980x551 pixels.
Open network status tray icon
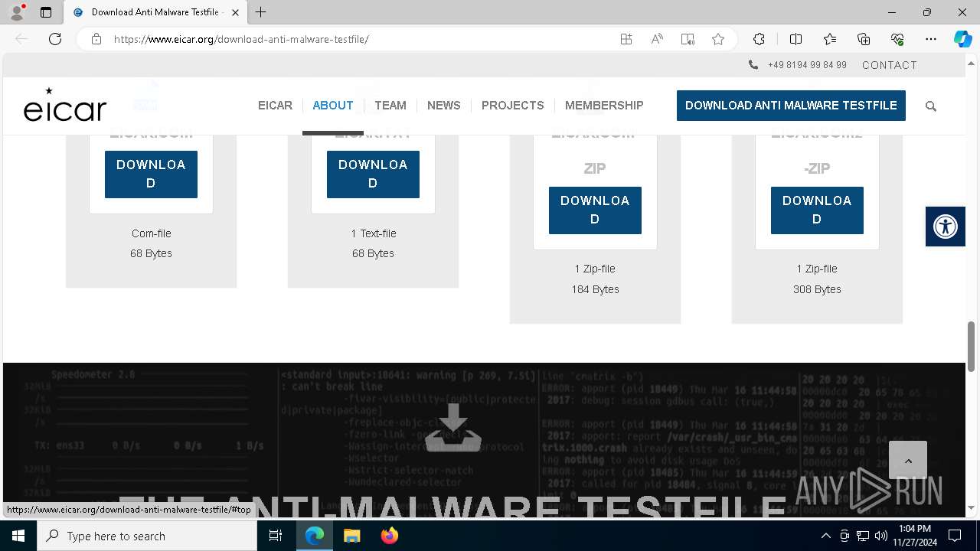863,536
